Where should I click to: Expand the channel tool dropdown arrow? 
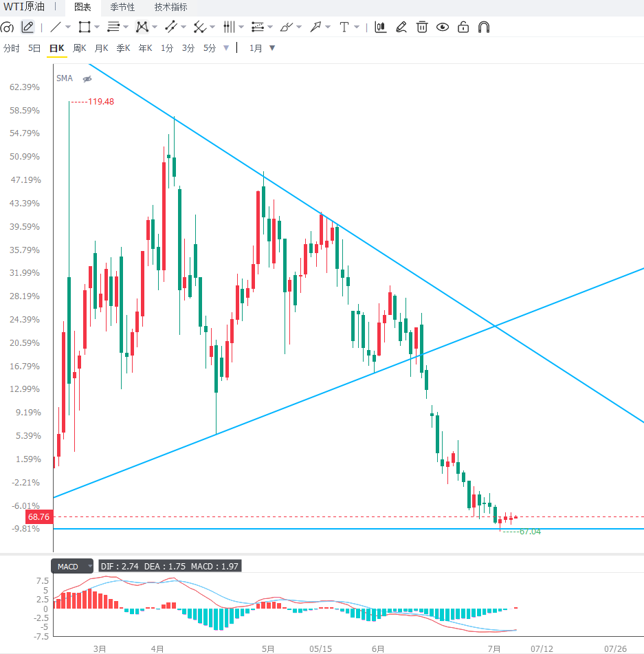click(184, 27)
